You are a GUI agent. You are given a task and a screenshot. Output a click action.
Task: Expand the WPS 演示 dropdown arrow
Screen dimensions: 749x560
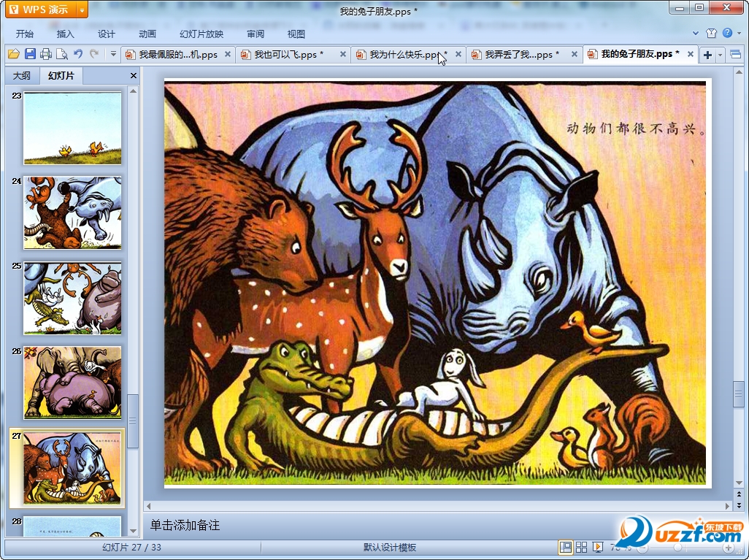tap(82, 9)
